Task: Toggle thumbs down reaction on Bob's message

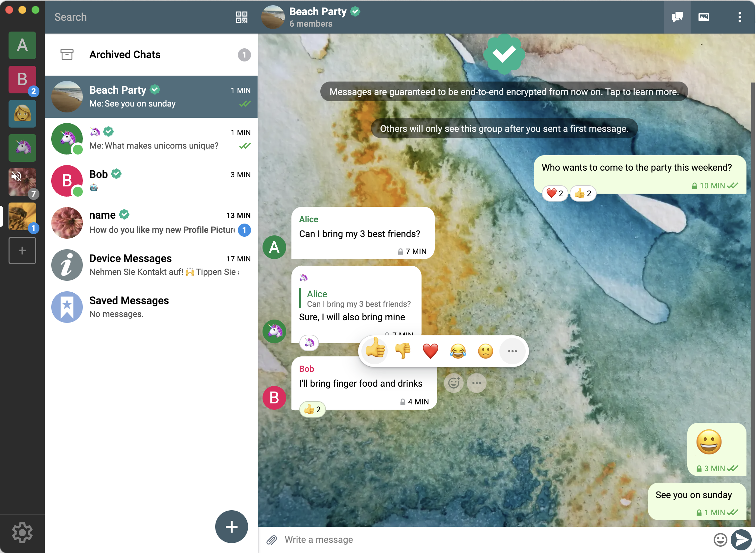Action: pyautogui.click(x=403, y=350)
